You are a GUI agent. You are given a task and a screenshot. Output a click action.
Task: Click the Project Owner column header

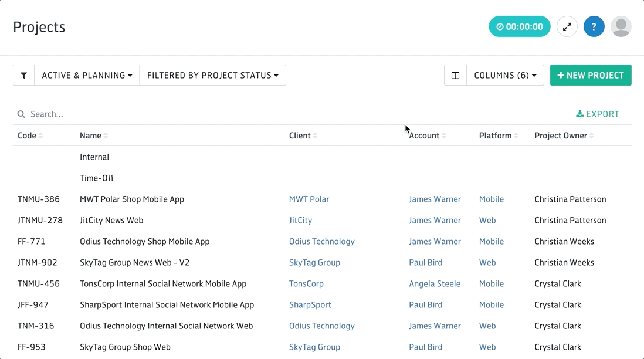pos(561,136)
